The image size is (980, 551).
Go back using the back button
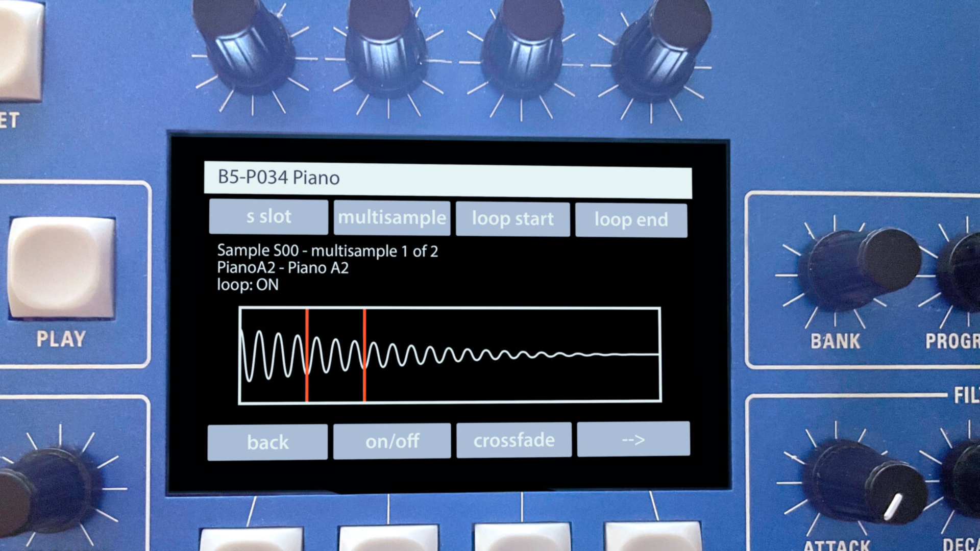point(267,442)
